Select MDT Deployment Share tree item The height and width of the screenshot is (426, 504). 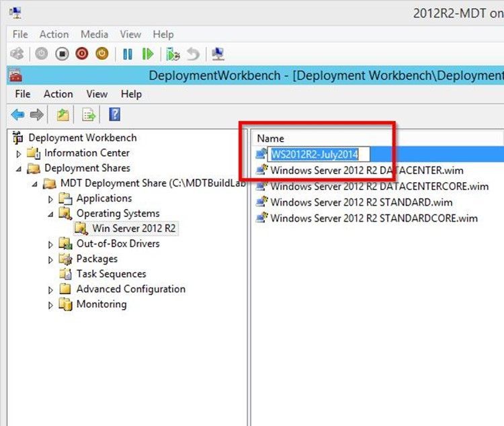153,183
